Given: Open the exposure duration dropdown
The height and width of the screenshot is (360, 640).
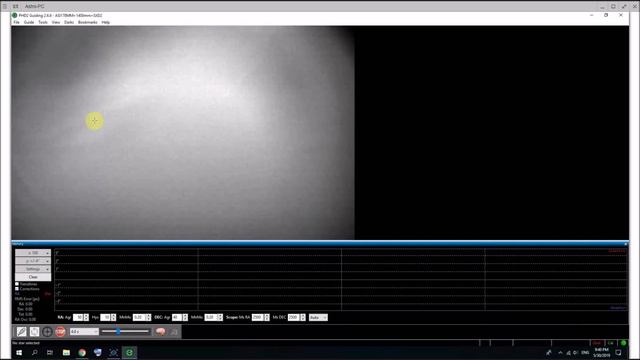Looking at the screenshot, I should click(84, 331).
